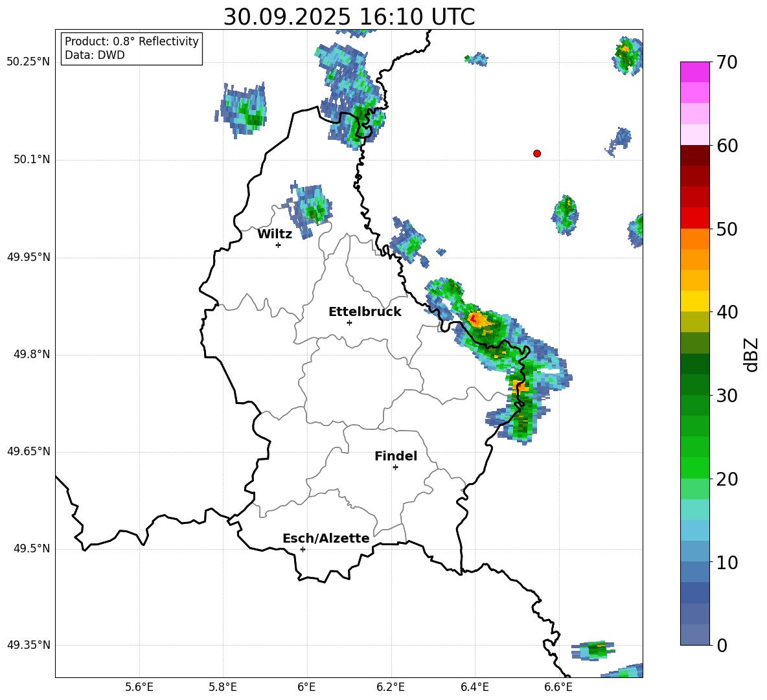Click the Esch/Alzette station cross marker

pos(303,549)
